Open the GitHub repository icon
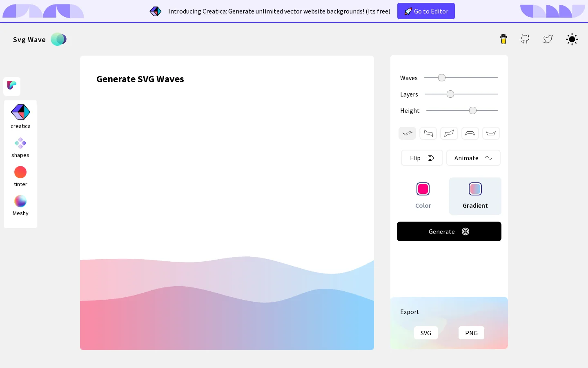Screen dimensions: 588x368 click(525, 39)
